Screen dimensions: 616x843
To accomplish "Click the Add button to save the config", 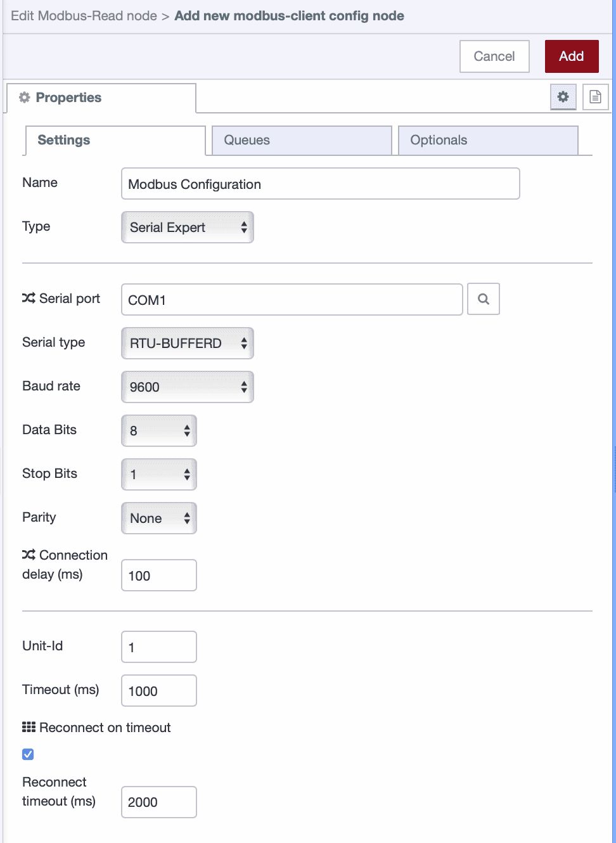I will (571, 56).
